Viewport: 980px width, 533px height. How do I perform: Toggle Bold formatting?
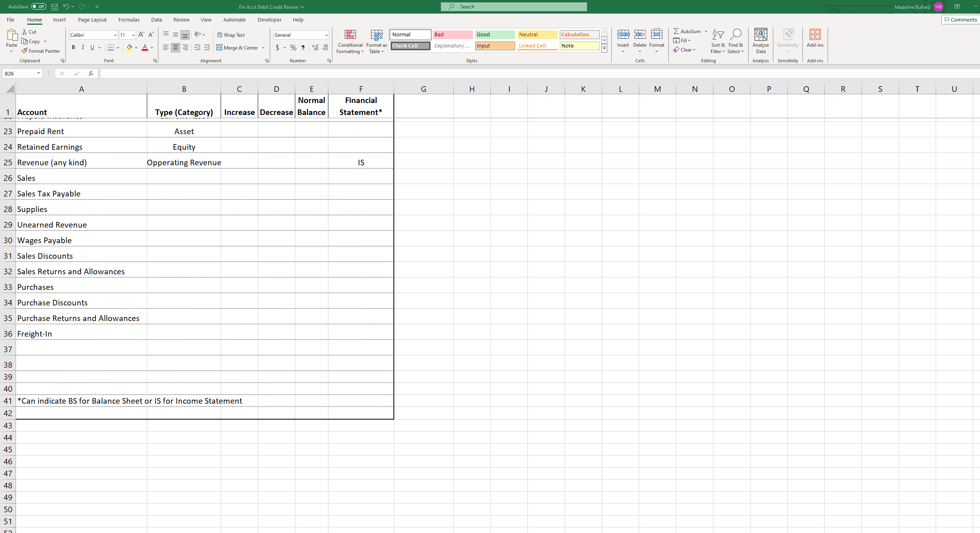click(73, 48)
